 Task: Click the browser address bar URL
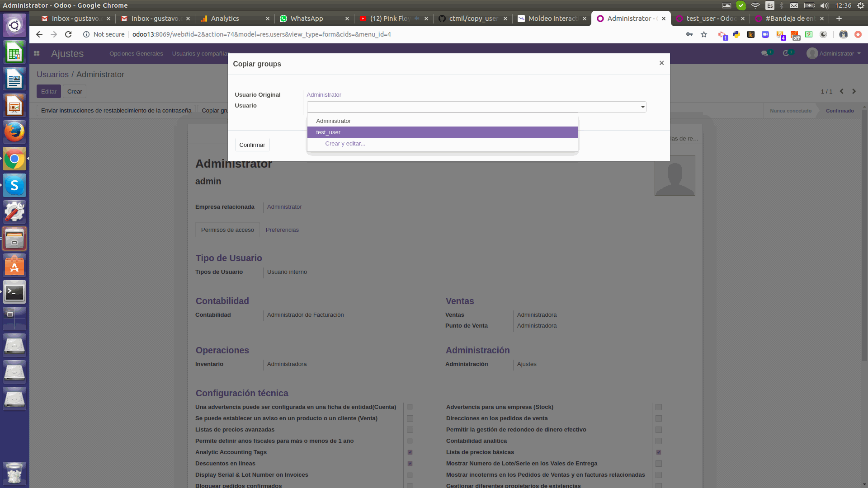click(x=261, y=34)
